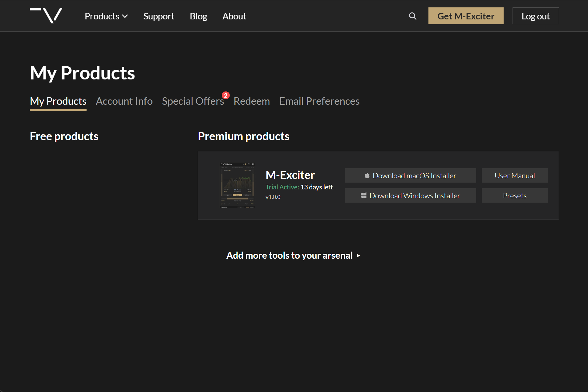Viewport: 588px width, 392px height.
Task: Go to the Blog page
Action: (x=198, y=16)
